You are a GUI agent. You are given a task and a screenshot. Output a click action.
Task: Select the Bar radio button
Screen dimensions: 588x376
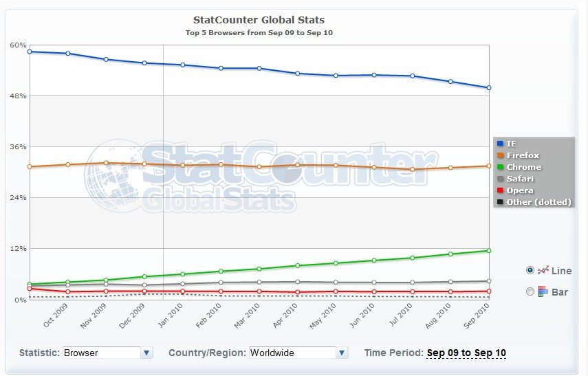coord(530,291)
